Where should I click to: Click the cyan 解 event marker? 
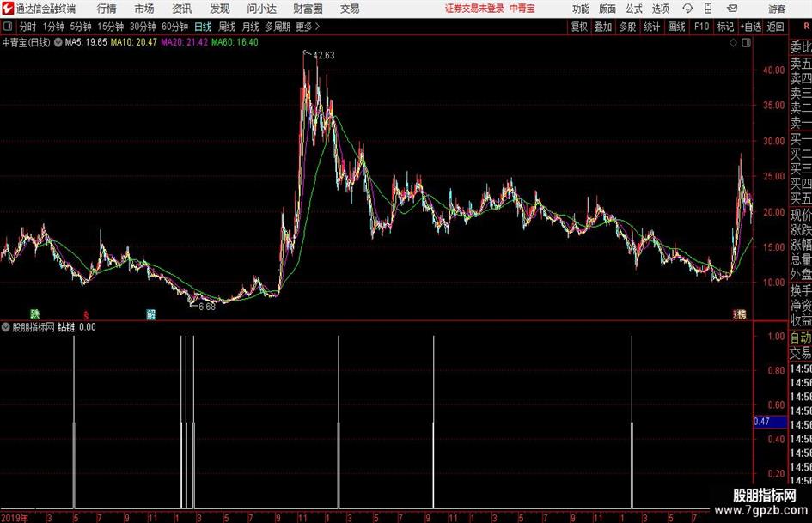(x=150, y=314)
